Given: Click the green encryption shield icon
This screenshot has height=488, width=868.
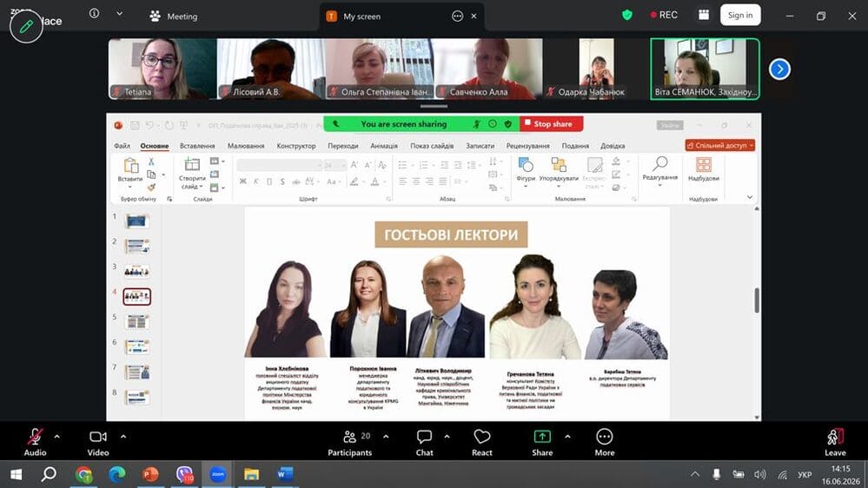Looking at the screenshot, I should [626, 15].
